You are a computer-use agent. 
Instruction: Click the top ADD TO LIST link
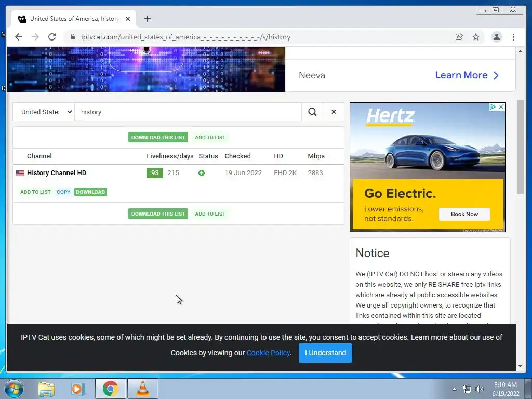pos(210,137)
